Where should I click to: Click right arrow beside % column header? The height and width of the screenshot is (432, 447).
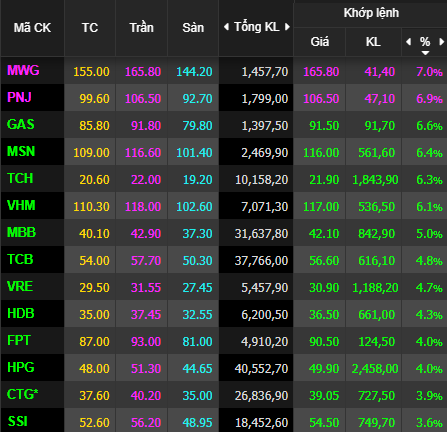(442, 42)
